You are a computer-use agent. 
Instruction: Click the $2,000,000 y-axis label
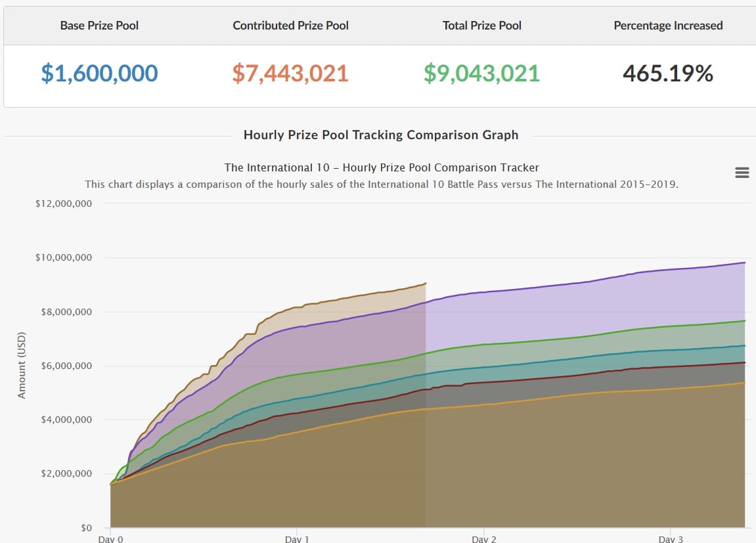pos(66,473)
